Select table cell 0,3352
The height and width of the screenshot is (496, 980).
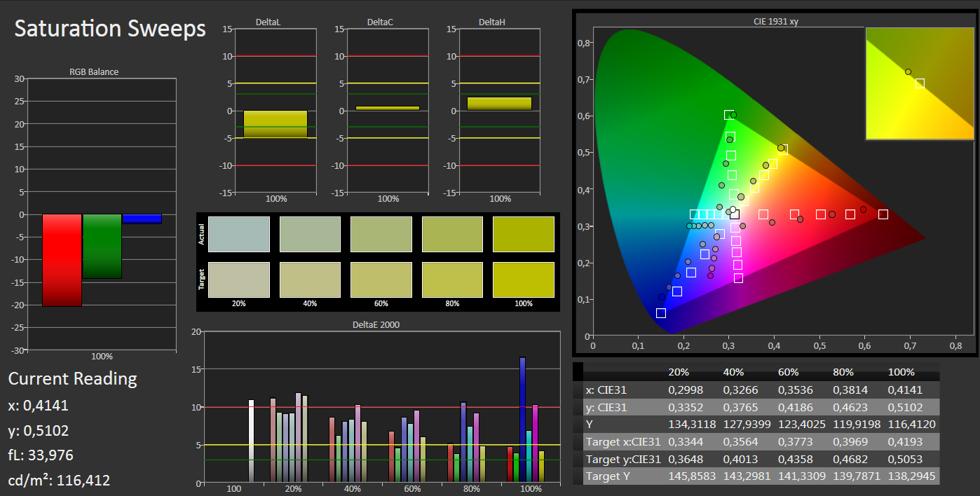tap(684, 407)
